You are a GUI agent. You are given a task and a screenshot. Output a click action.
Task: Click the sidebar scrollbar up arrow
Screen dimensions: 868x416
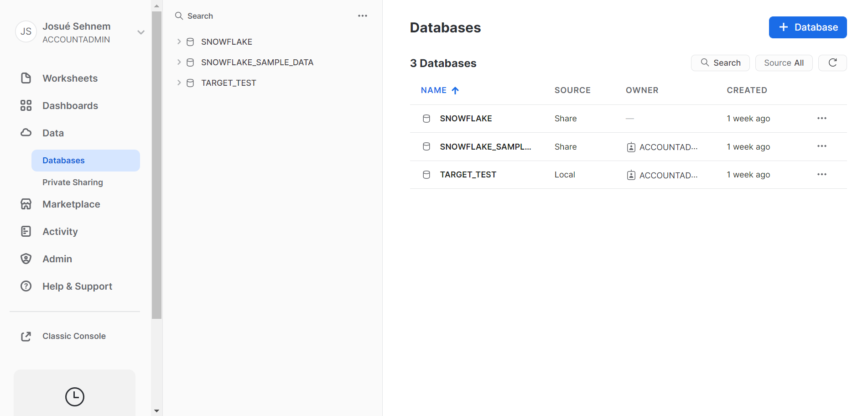tap(157, 6)
